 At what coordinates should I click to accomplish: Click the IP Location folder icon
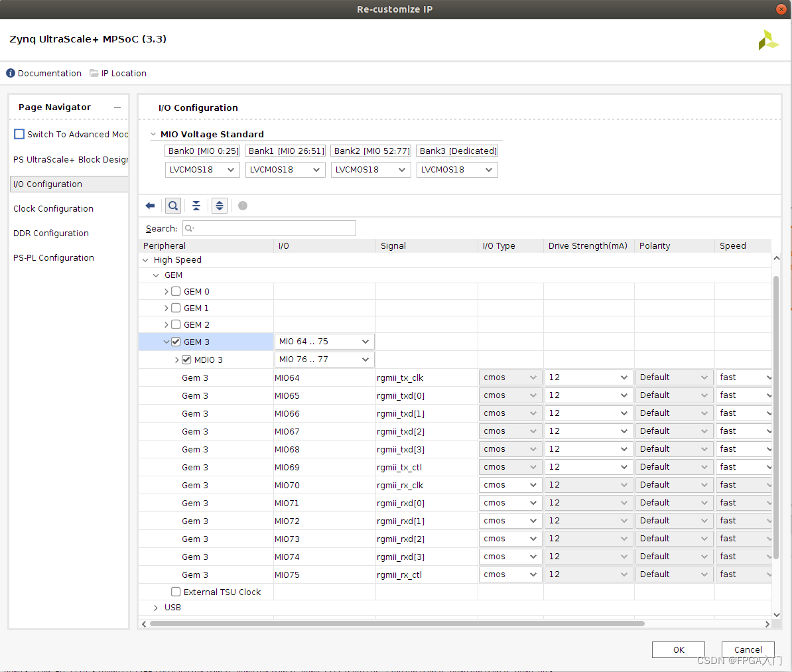94,73
